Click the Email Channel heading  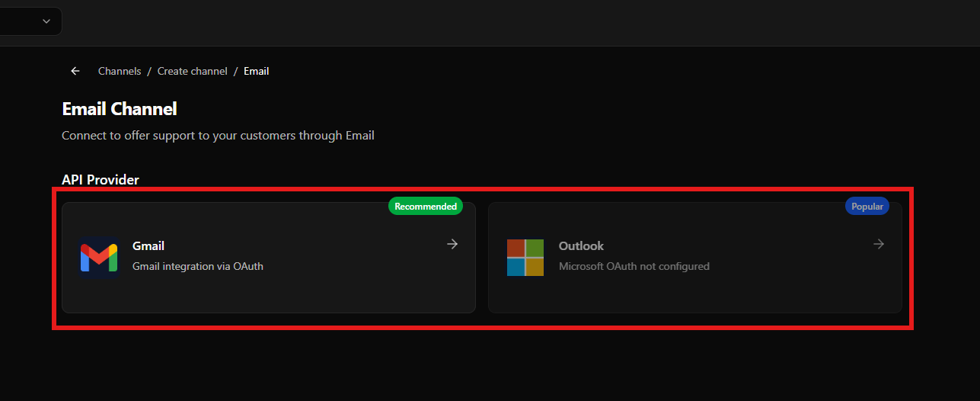[120, 109]
